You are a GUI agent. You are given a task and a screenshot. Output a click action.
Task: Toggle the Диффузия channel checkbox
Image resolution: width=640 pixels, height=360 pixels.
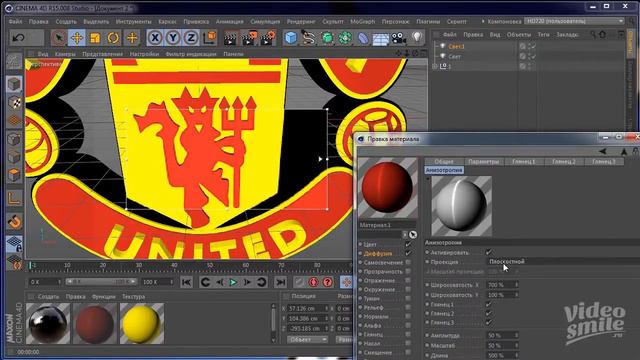(408, 253)
